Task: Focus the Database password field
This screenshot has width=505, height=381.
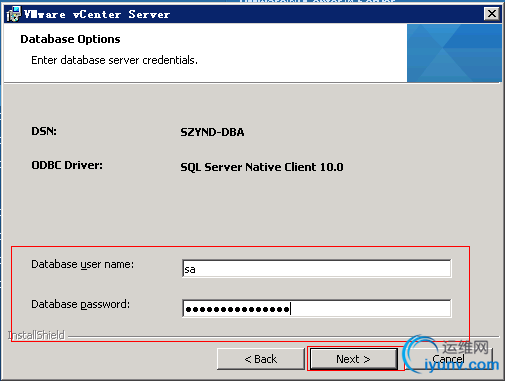Action: click(317, 308)
